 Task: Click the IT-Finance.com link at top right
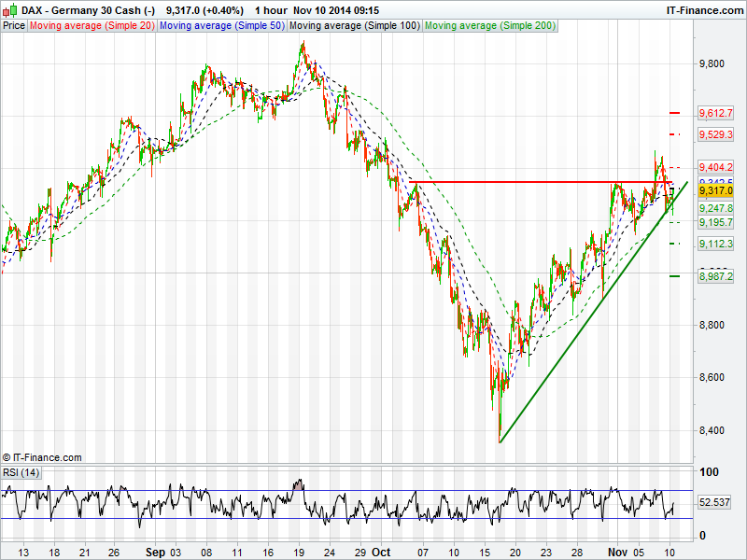(704, 9)
